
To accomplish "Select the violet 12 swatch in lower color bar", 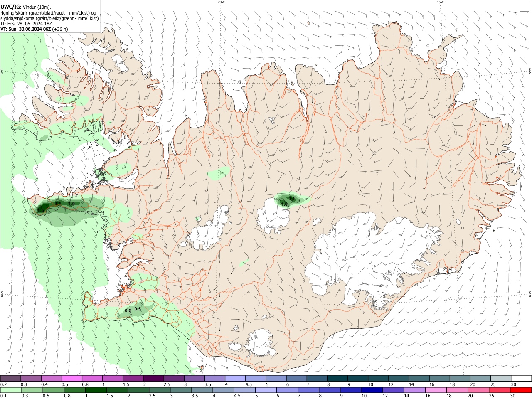I will 393,390.
